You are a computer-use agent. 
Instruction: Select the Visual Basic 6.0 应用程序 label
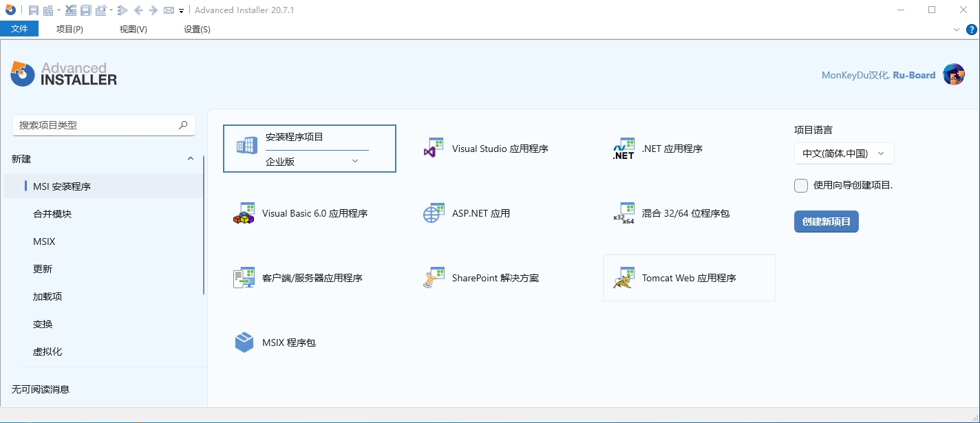pyautogui.click(x=315, y=213)
